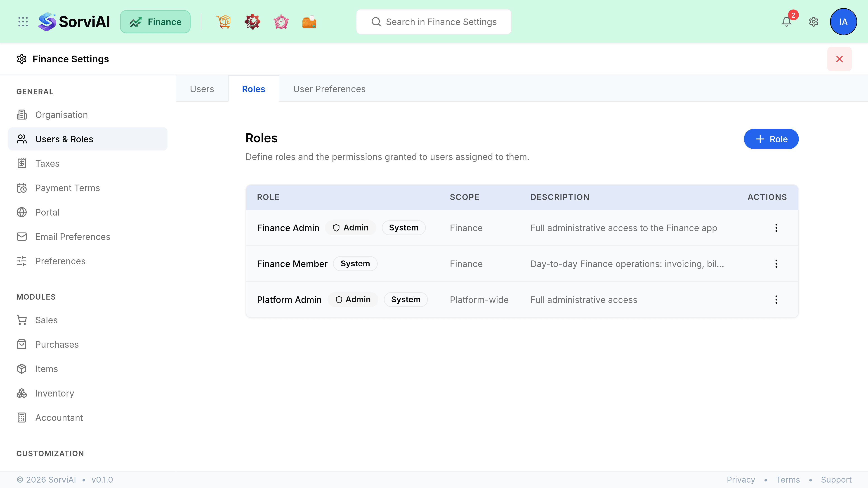
Task: Click the Taxes receipt icon
Action: [x=21, y=164]
